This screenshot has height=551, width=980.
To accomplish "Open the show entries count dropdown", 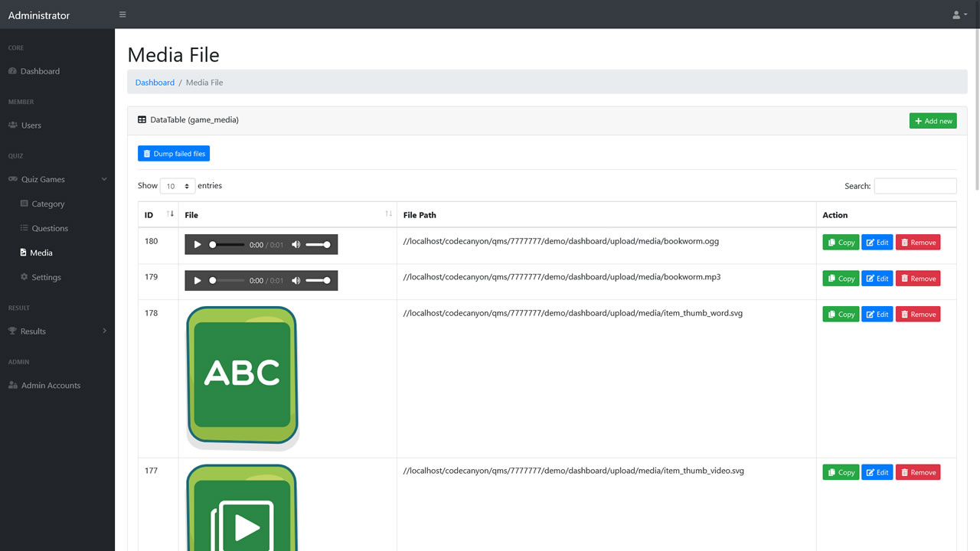I will [x=177, y=186].
